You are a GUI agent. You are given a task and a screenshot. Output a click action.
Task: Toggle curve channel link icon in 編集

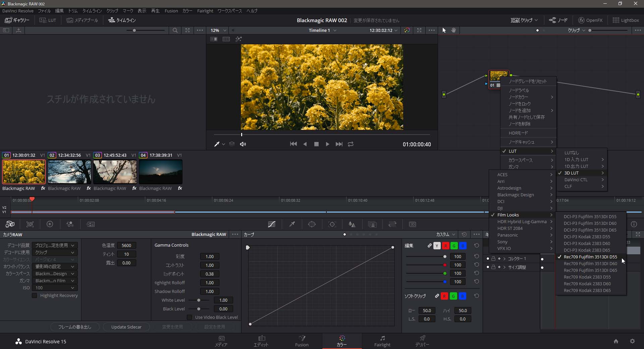(429, 246)
